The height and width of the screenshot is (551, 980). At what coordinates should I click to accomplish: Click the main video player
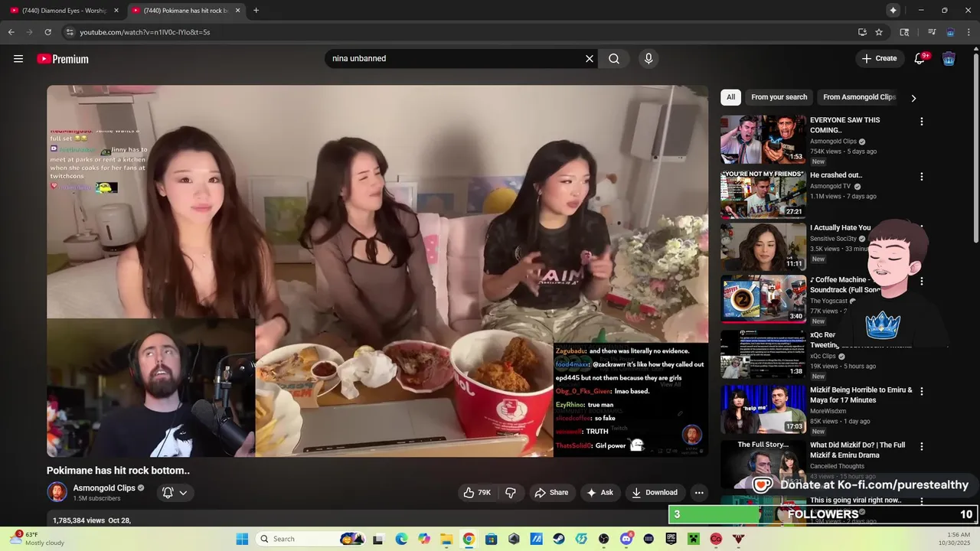click(377, 271)
